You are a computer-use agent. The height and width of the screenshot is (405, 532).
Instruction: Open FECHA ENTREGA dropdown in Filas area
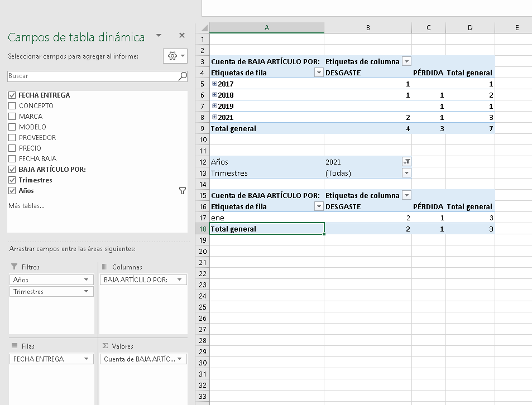click(x=86, y=359)
